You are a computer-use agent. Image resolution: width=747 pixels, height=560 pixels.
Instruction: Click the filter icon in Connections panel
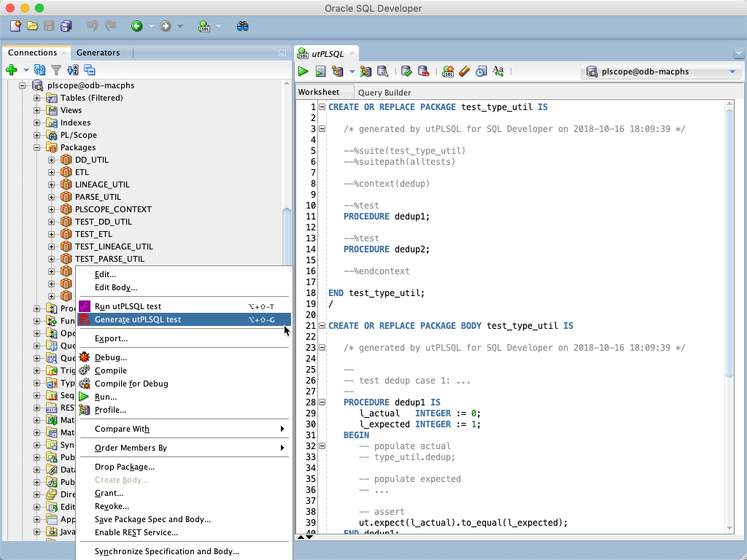pos(56,70)
